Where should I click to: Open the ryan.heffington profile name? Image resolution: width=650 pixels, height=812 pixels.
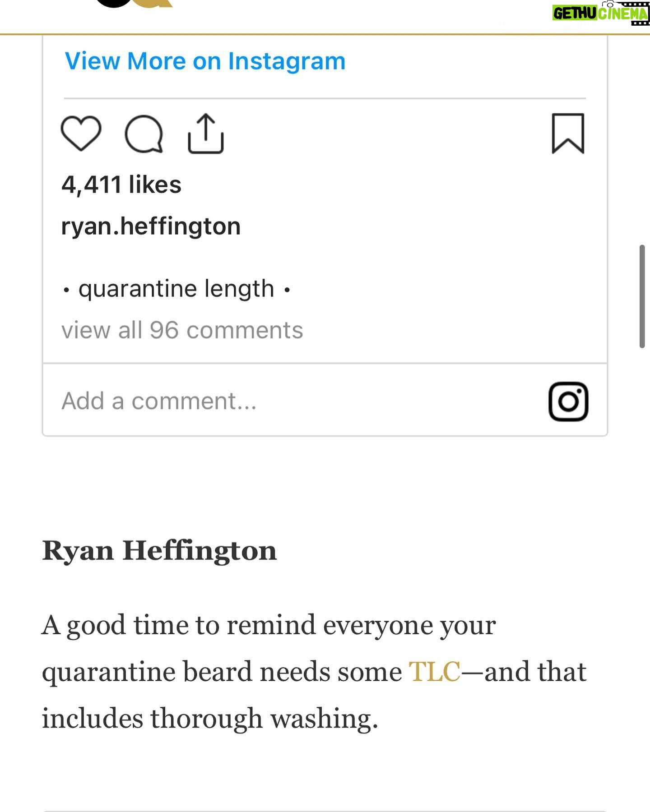[151, 226]
